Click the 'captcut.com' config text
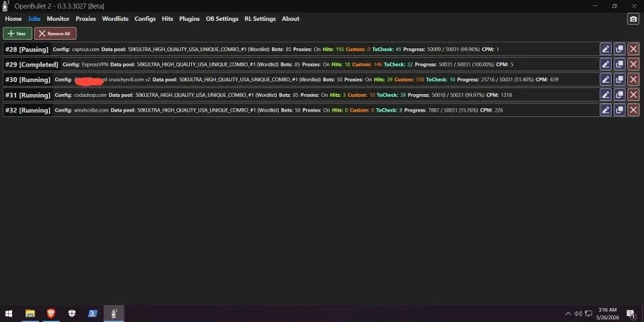 [x=85, y=49]
